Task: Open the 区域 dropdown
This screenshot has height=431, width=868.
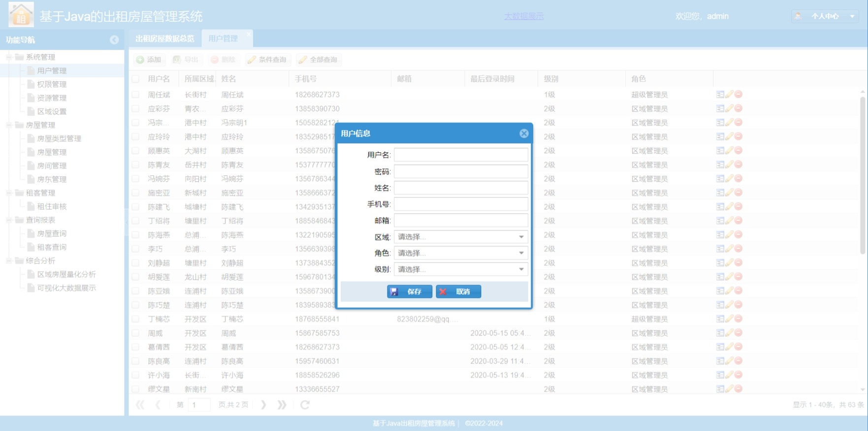Action: (461, 237)
